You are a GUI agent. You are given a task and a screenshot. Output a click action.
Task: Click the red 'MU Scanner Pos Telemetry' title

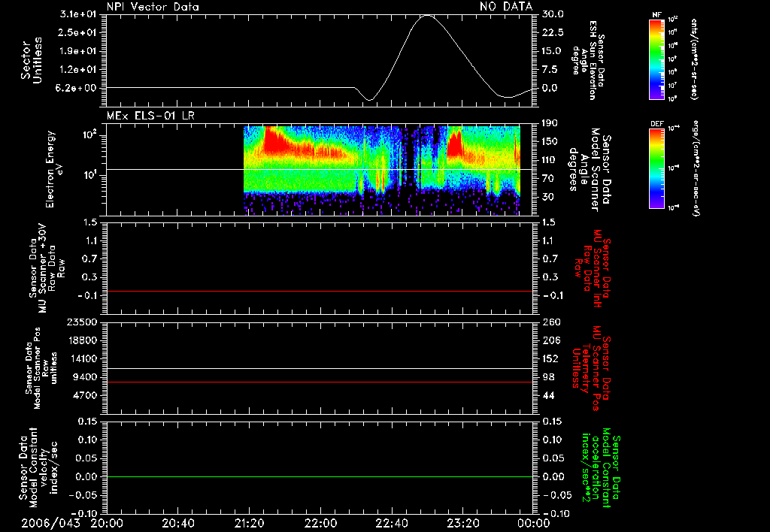tap(592, 368)
